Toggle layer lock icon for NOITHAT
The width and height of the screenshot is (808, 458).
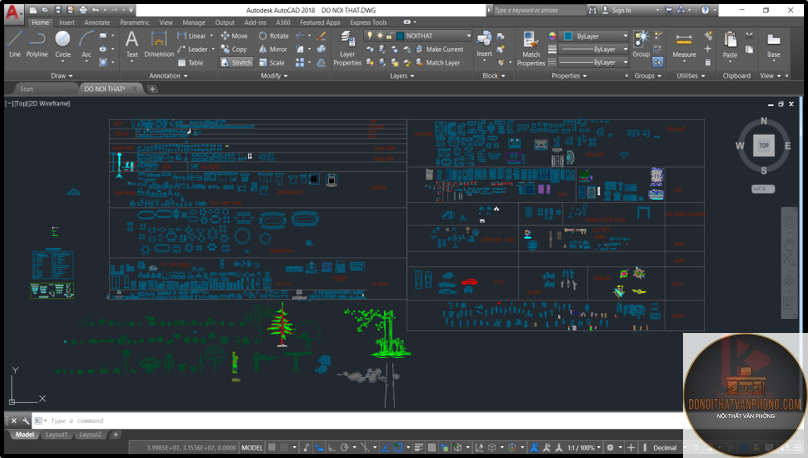pyautogui.click(x=390, y=36)
